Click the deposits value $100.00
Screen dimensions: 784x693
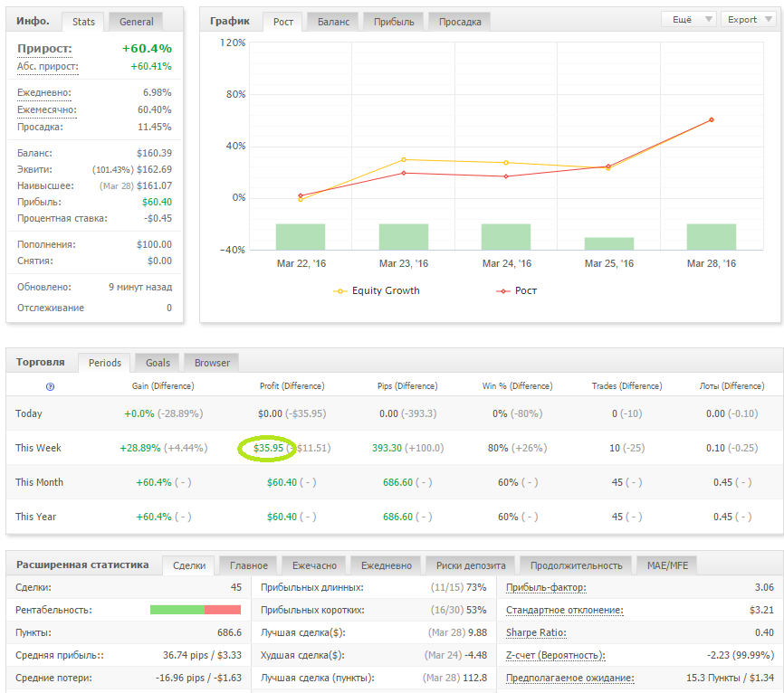[x=154, y=244]
